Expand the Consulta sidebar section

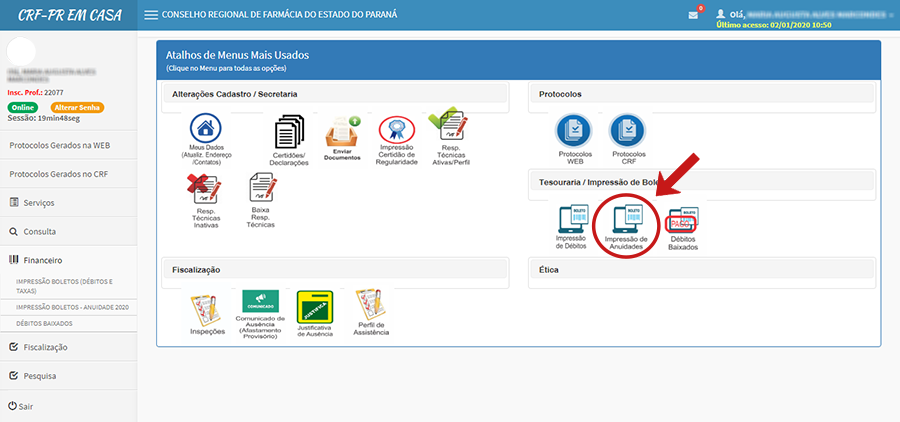point(39,231)
